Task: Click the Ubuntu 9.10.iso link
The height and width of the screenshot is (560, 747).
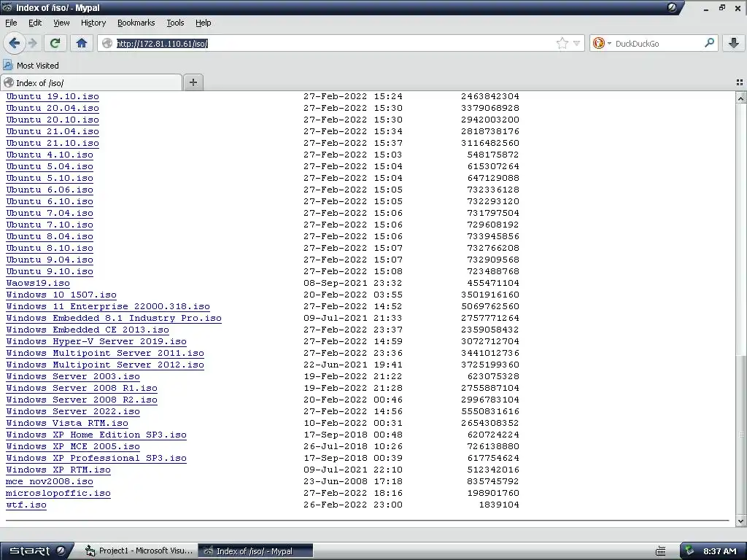Action: [x=50, y=271]
